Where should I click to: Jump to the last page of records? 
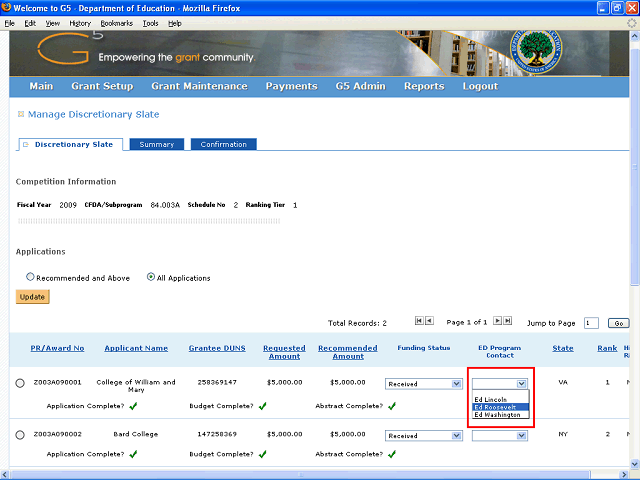pos(508,321)
